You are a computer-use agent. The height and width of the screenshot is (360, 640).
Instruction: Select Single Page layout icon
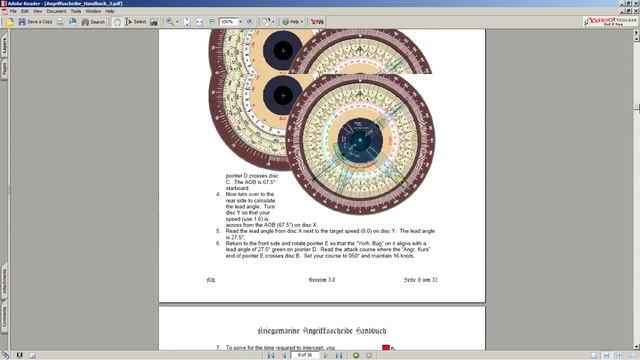(x=594, y=356)
